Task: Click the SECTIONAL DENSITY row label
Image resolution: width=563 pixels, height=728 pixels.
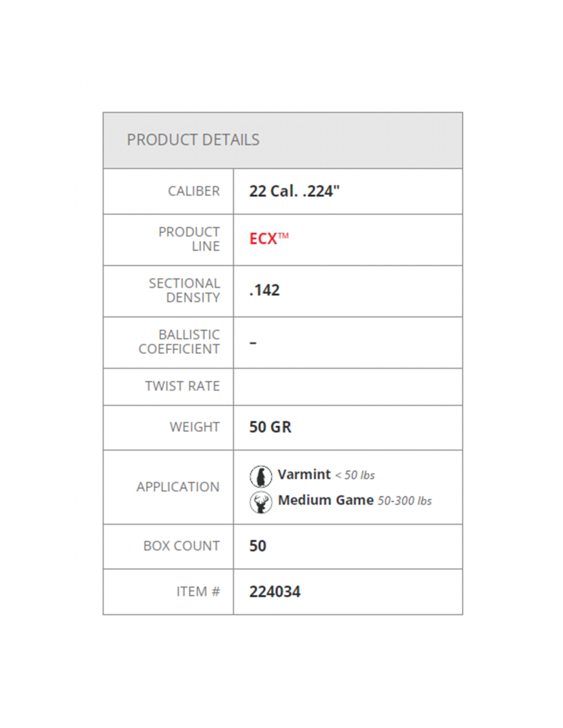Action: click(x=184, y=290)
